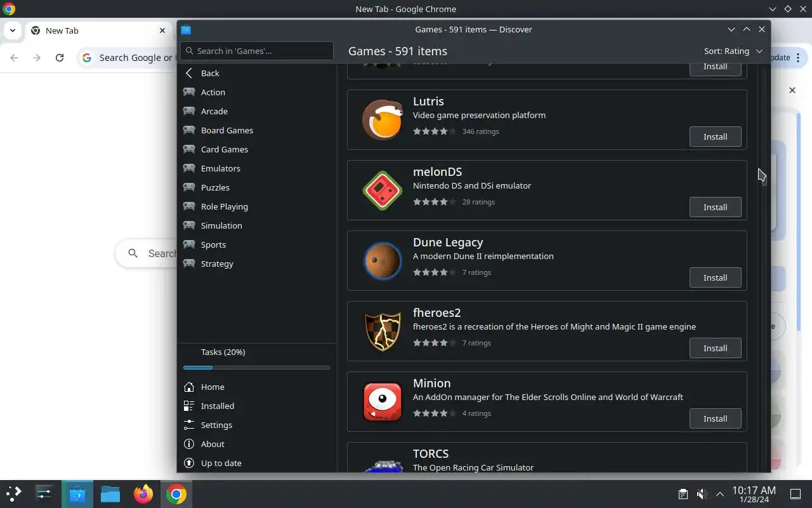Install fheroes2
The image size is (812, 508).
coord(715,348)
